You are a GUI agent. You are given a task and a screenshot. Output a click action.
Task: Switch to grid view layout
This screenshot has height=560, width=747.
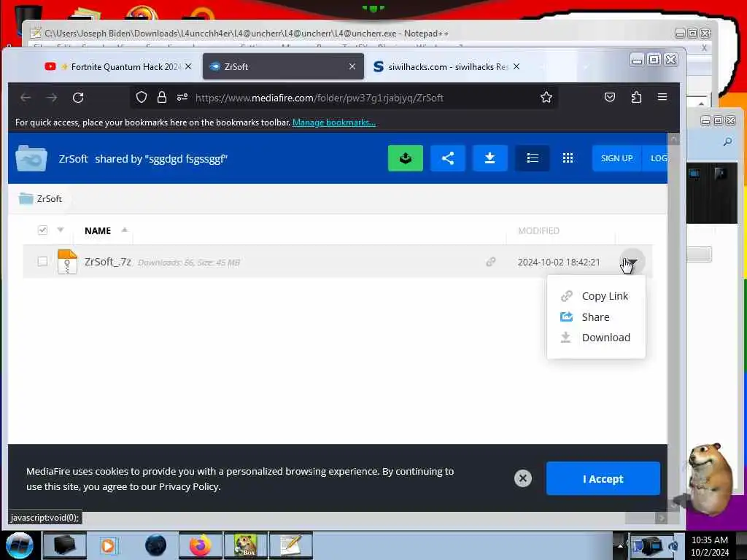coord(568,158)
